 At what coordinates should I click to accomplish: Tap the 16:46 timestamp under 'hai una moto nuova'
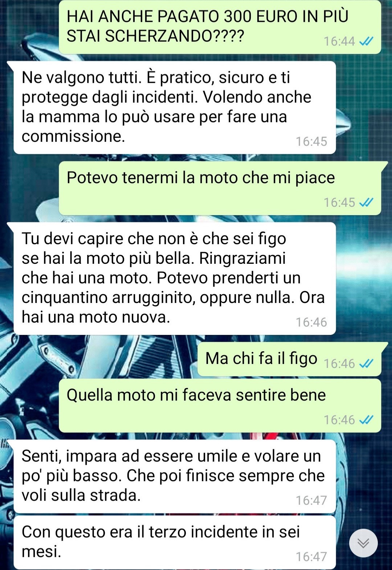311,322
